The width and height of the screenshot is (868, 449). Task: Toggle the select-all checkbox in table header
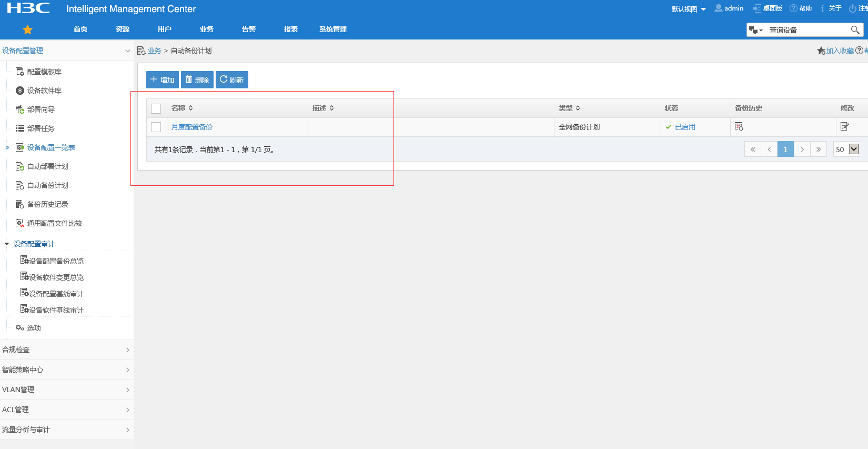coord(156,108)
